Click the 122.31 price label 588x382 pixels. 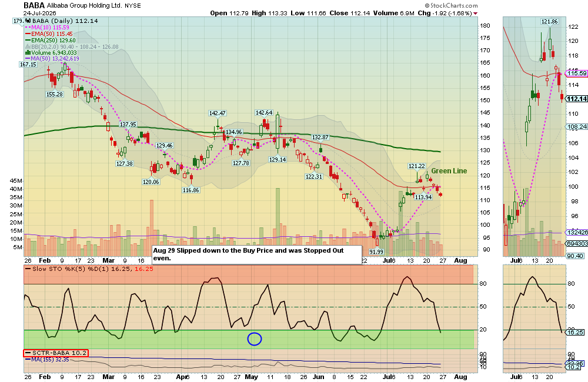314,176
